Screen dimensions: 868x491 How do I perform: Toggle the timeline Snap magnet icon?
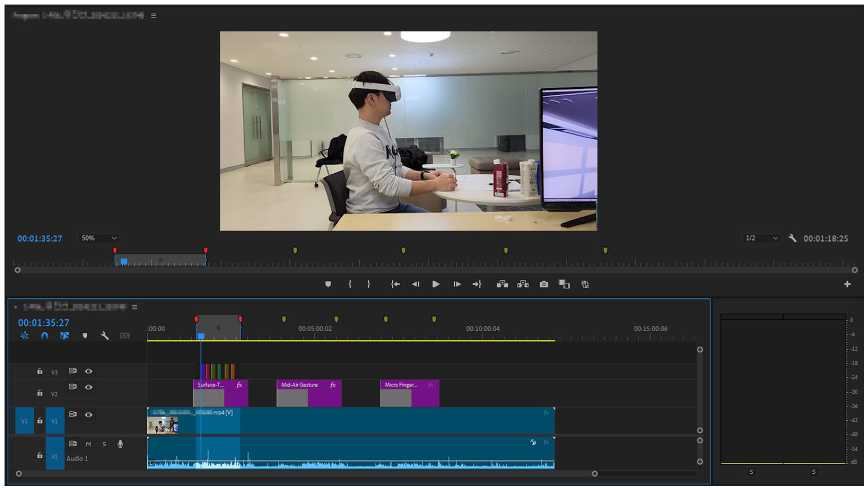[x=45, y=336]
